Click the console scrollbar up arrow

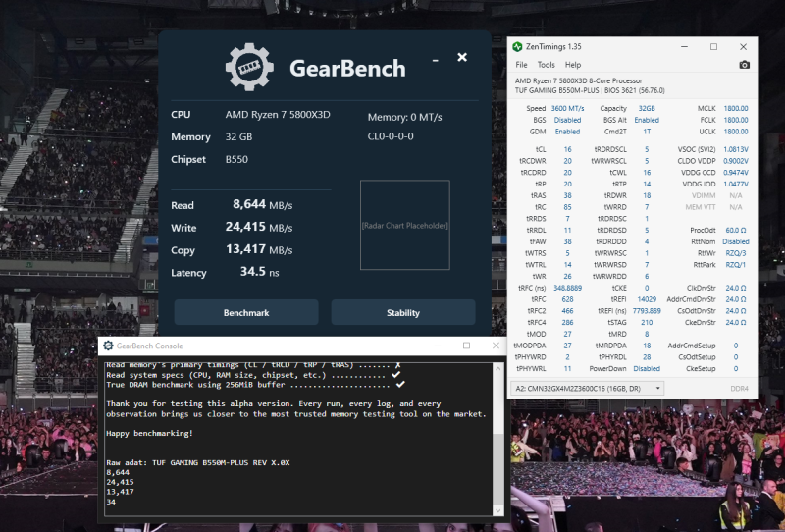click(498, 369)
